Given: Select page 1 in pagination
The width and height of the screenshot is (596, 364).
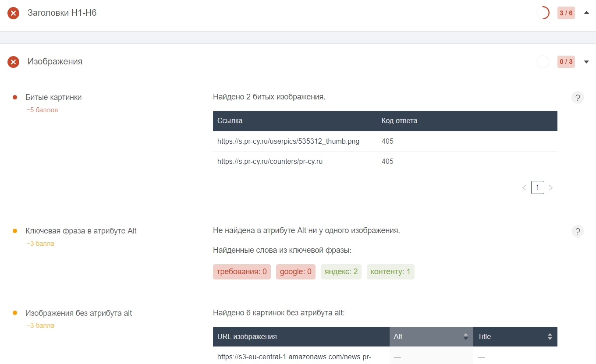Looking at the screenshot, I should click(537, 188).
